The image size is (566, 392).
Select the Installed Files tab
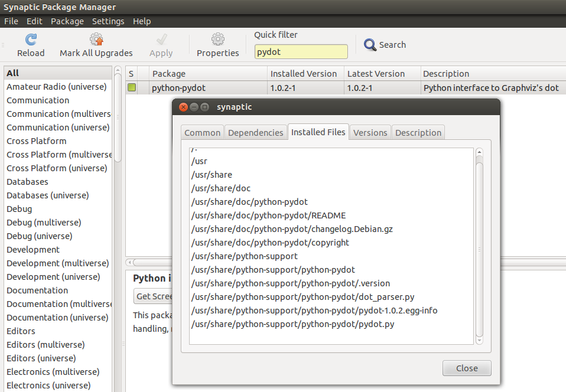click(318, 132)
